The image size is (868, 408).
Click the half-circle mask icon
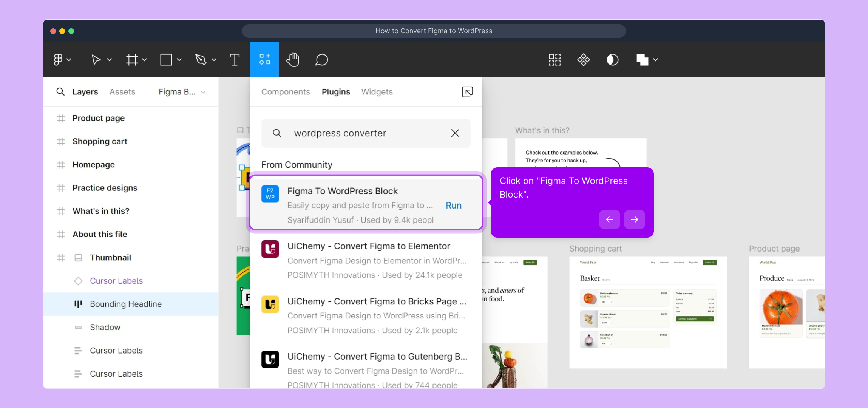tap(612, 60)
